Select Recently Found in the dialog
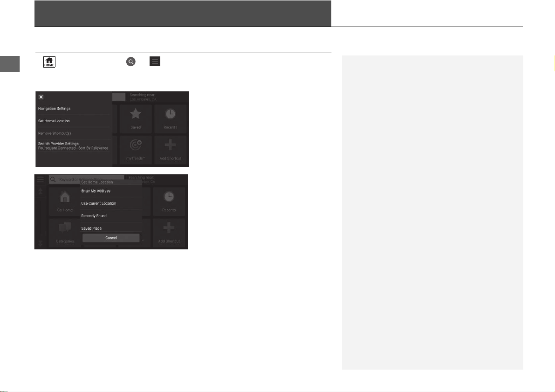Screen dimensions: 555x392 click(x=111, y=216)
